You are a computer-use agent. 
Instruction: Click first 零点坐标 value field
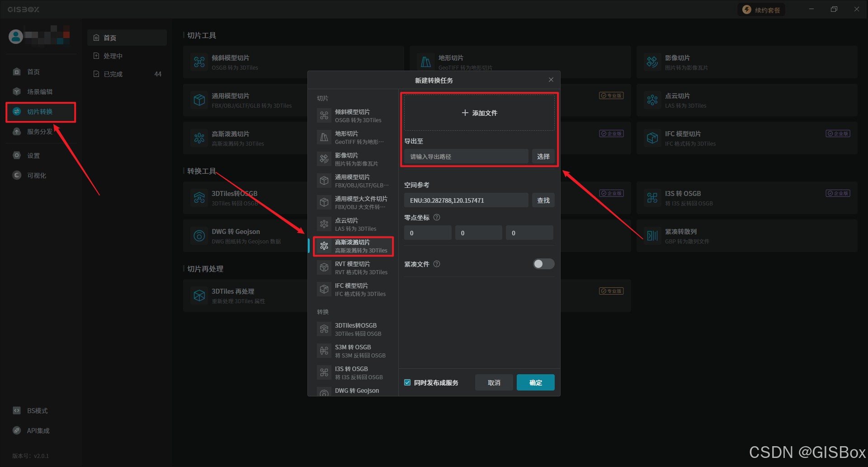pos(428,233)
